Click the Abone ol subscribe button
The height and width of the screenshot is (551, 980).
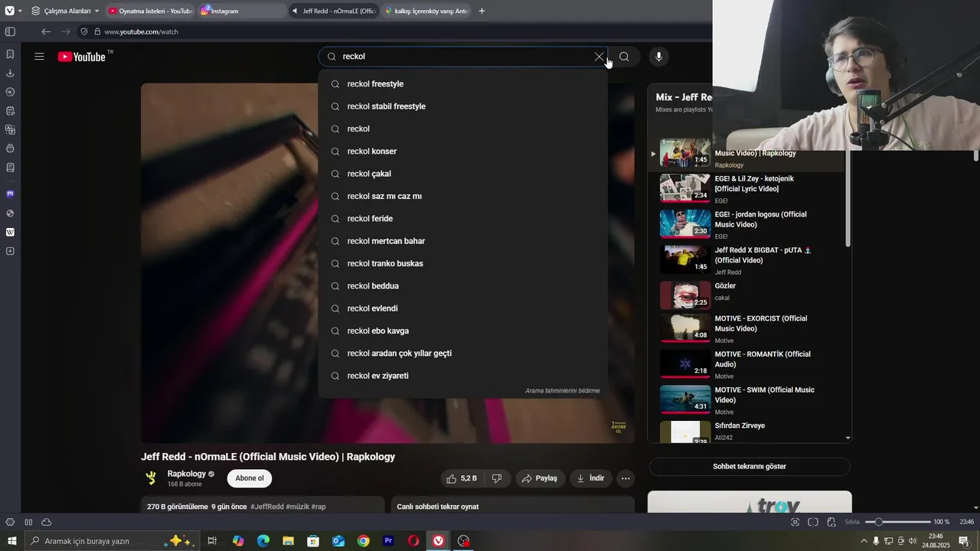pyautogui.click(x=250, y=478)
